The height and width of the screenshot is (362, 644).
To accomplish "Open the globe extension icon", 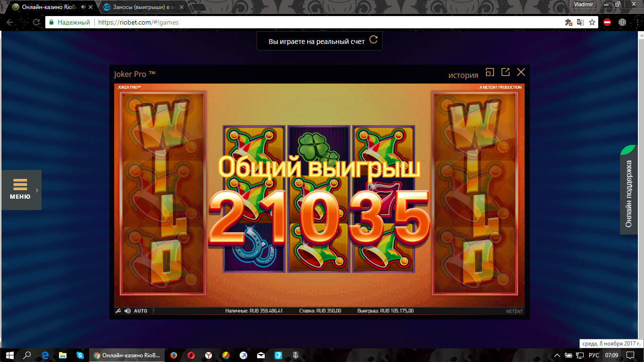I will 622,22.
